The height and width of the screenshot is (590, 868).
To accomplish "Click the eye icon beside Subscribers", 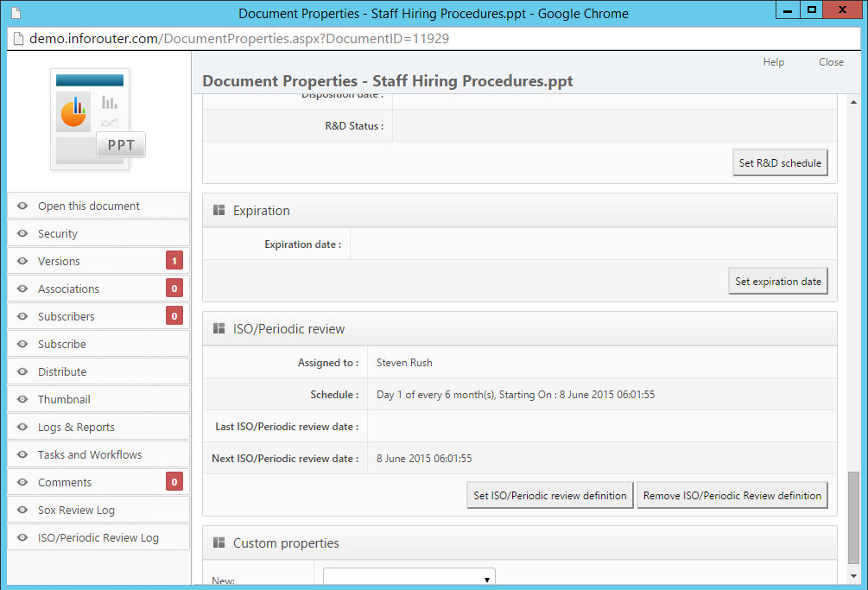I will click(22, 316).
